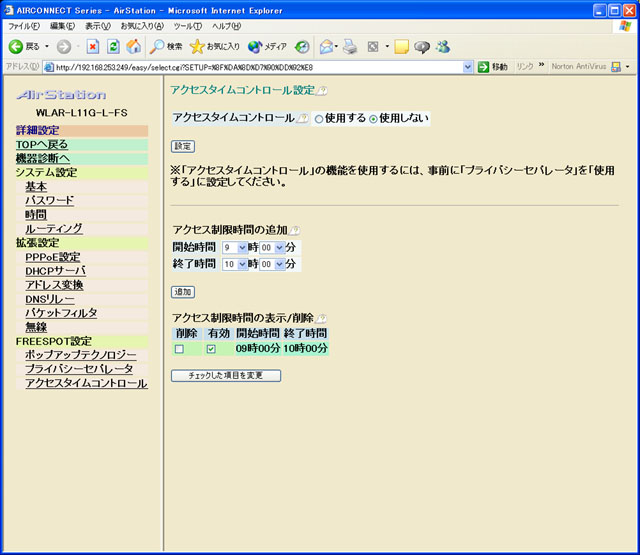
Task: Click help icon beside アクセス制限時間の追加
Action: (x=294, y=231)
